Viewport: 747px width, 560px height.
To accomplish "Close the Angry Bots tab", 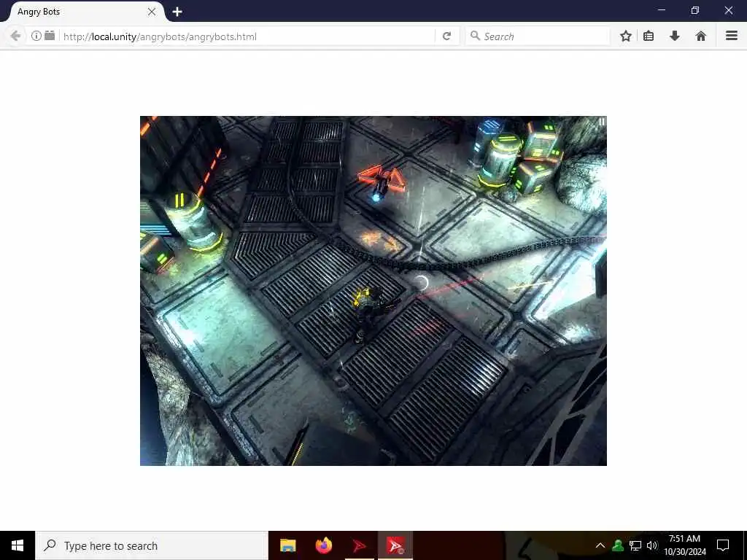I will 152,12.
